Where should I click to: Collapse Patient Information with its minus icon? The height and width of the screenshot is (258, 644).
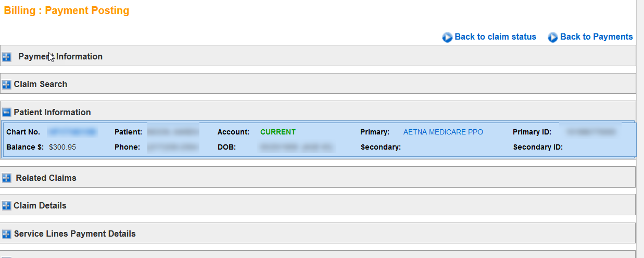[x=6, y=113]
